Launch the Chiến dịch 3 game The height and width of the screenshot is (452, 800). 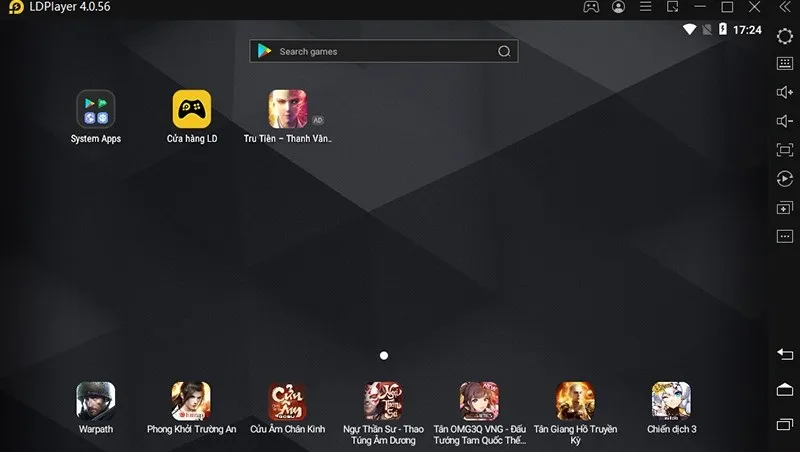point(671,401)
